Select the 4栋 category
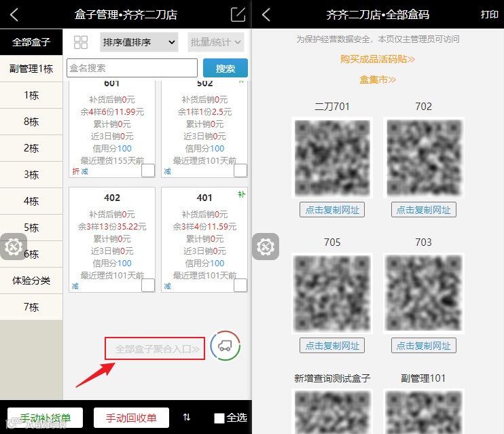Screen dimensions: 504x434 tap(31, 201)
